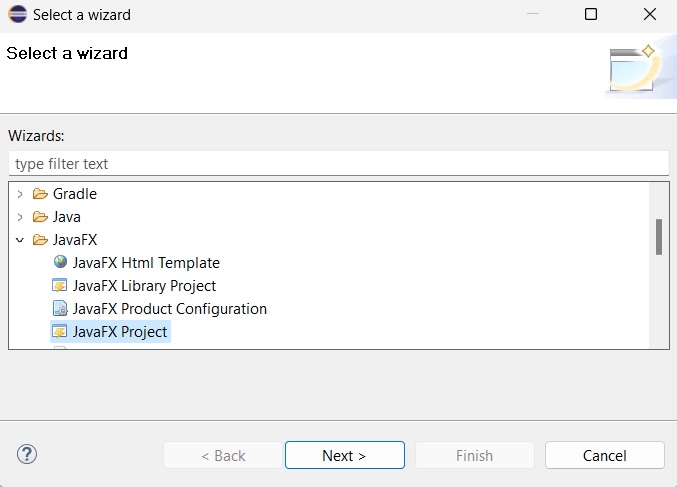Open the Help question mark icon
Viewport: 677px width, 487px height.
(x=27, y=455)
